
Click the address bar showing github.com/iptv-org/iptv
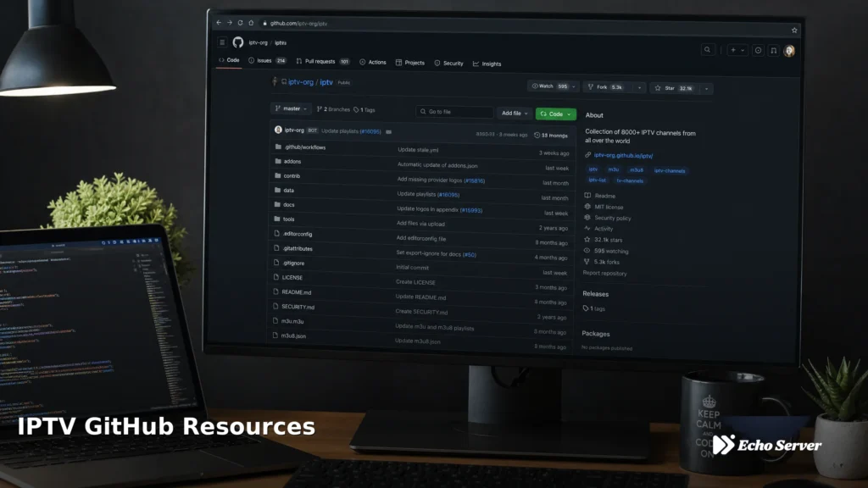click(x=299, y=23)
